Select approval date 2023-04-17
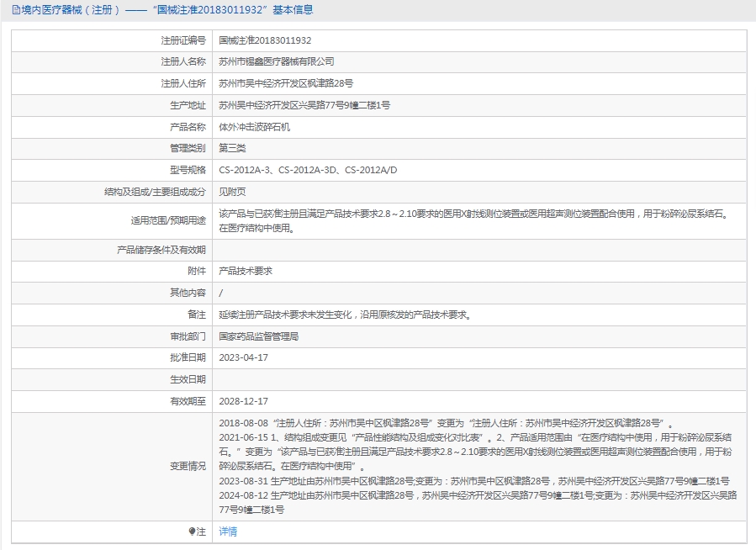The image size is (756, 550). tap(244, 357)
